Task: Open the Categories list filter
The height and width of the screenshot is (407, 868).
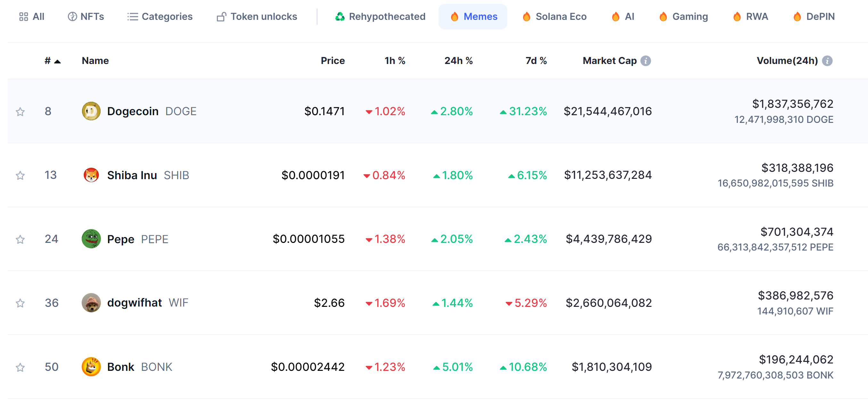Action: (160, 17)
